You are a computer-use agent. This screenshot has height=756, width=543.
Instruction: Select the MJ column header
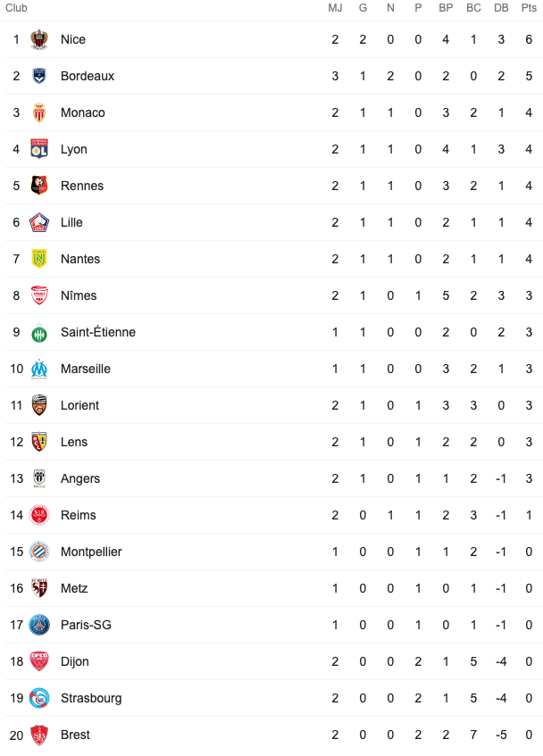(335, 8)
